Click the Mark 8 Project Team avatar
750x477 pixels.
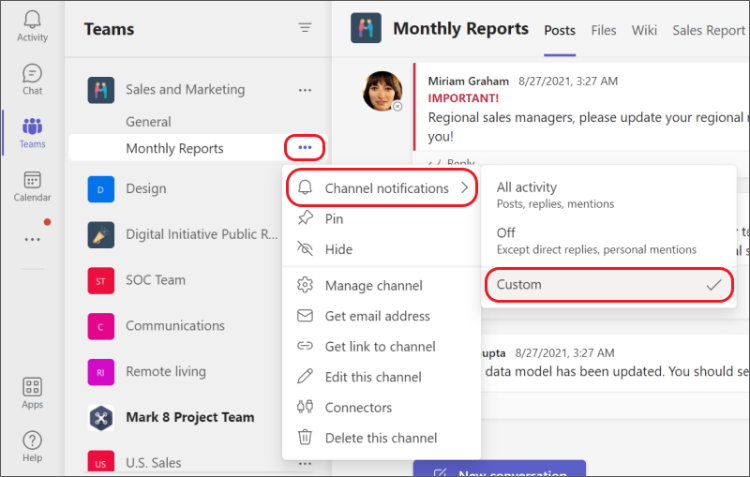coord(100,418)
